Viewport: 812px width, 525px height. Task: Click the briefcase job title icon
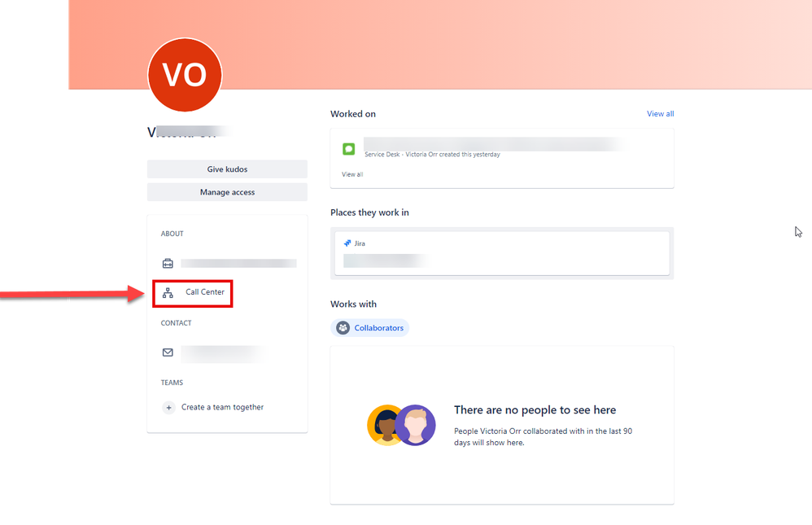[x=168, y=263]
